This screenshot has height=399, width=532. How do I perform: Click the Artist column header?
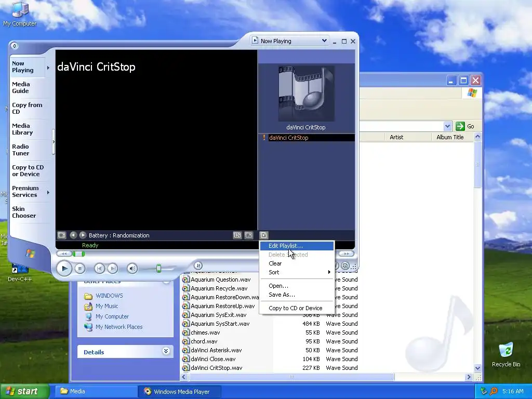(408, 137)
